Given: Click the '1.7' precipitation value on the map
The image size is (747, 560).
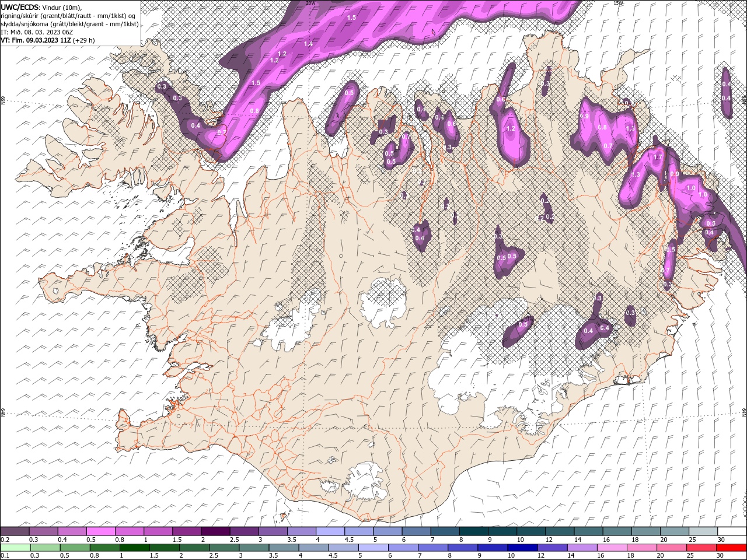Looking at the screenshot, I should pyautogui.click(x=658, y=157).
